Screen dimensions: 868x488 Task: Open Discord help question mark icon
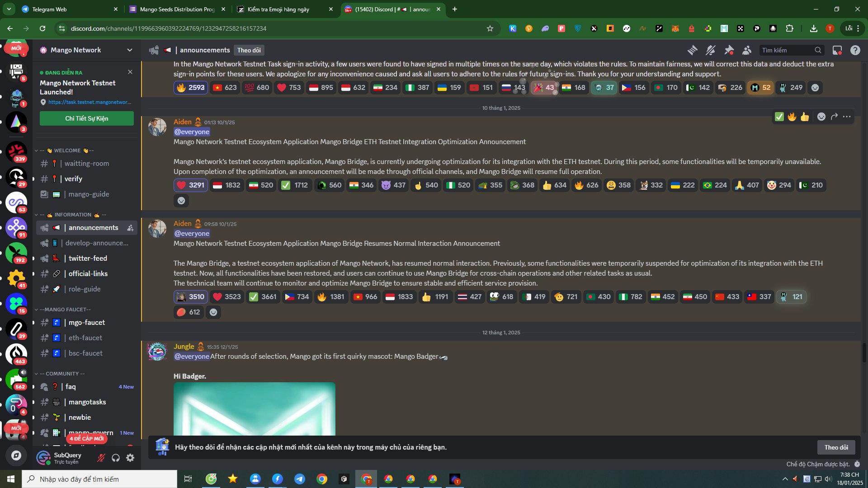[855, 50]
